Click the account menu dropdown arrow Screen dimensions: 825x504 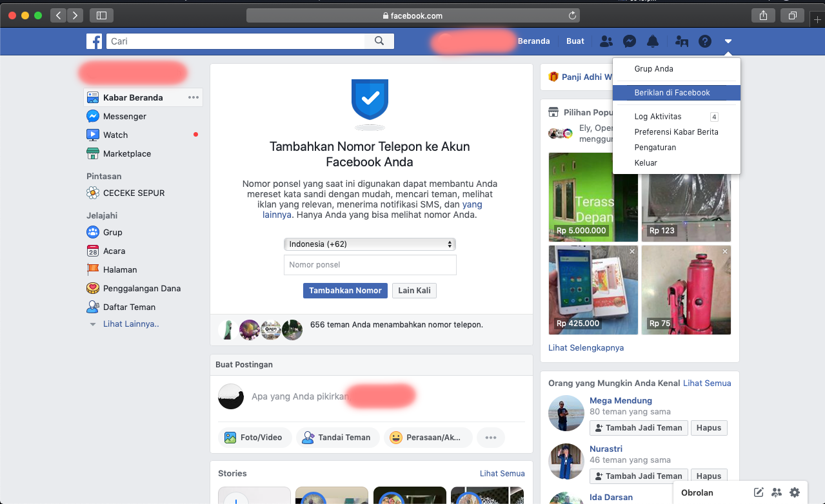(728, 41)
